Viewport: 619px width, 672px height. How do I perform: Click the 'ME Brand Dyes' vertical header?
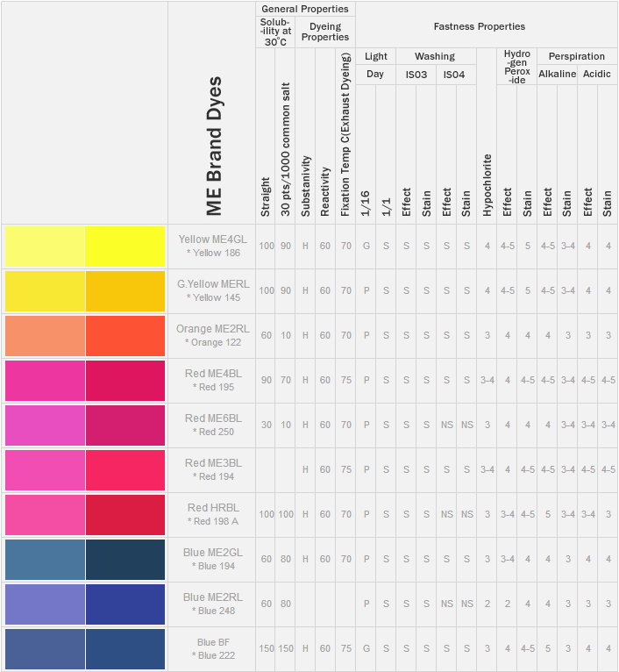tap(214, 146)
